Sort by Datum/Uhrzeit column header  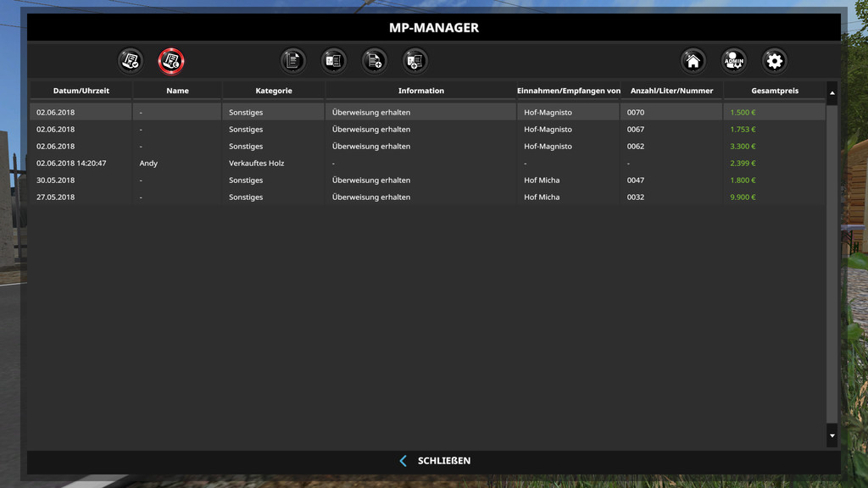pyautogui.click(x=81, y=91)
